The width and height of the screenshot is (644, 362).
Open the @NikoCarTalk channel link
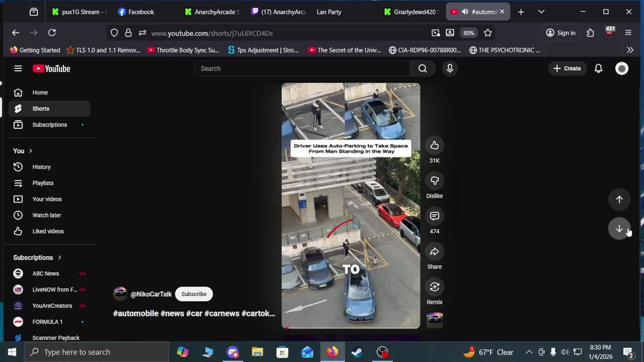tap(151, 294)
